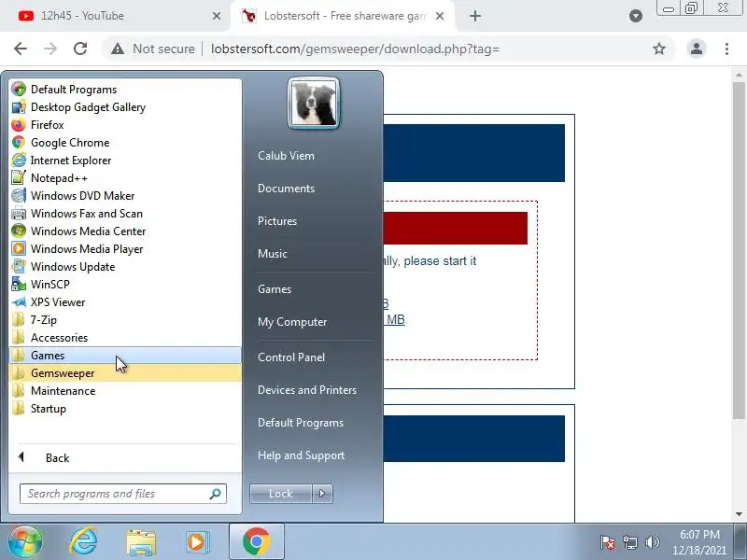Open the Chrome profile avatar
Viewport: 747px width, 560px height.
[696, 49]
